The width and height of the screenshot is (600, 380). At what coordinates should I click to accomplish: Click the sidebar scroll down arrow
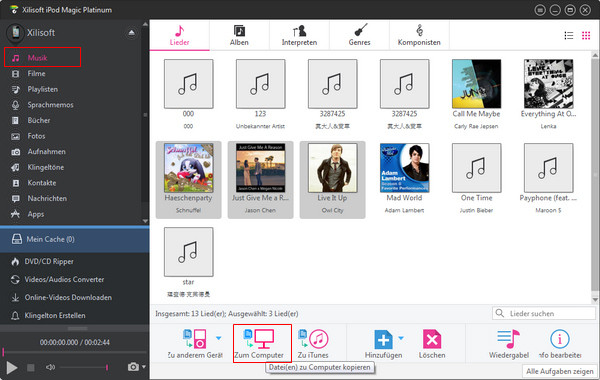pos(145,221)
